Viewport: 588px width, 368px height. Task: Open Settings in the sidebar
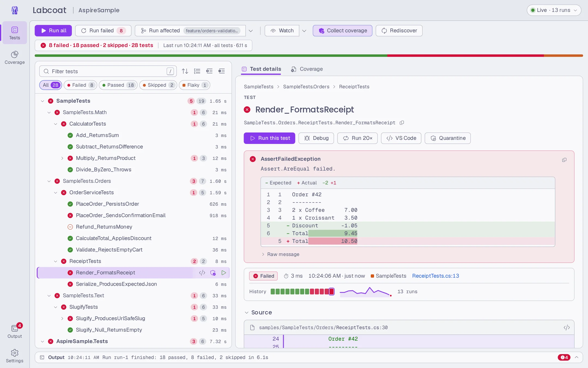pos(15,356)
